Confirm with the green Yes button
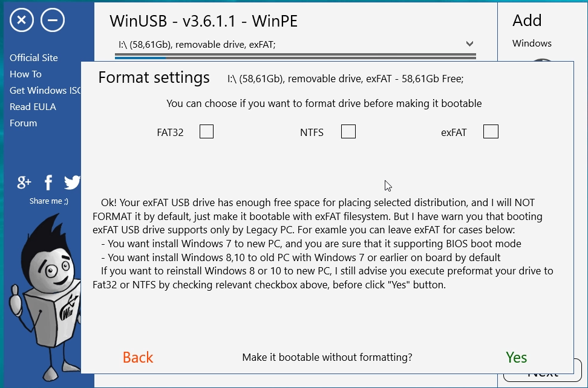 pyautogui.click(x=516, y=357)
